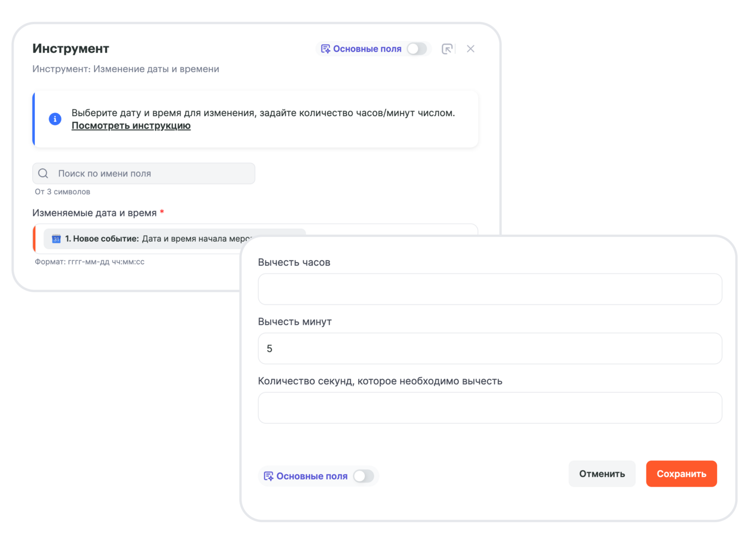The height and width of the screenshot is (544, 756).
Task: Enable the Основные поля switch near Отменить
Action: coord(363,476)
